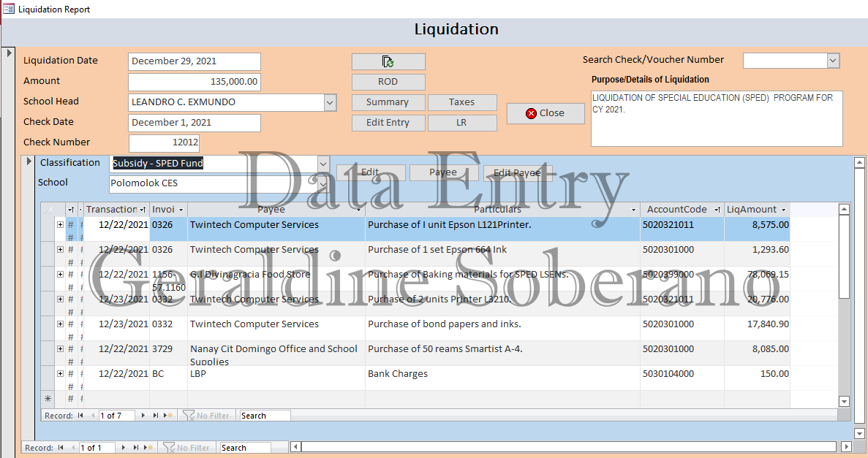This screenshot has width=868, height=458.
Task: Go to first record in subform navigator
Action: click(80, 416)
